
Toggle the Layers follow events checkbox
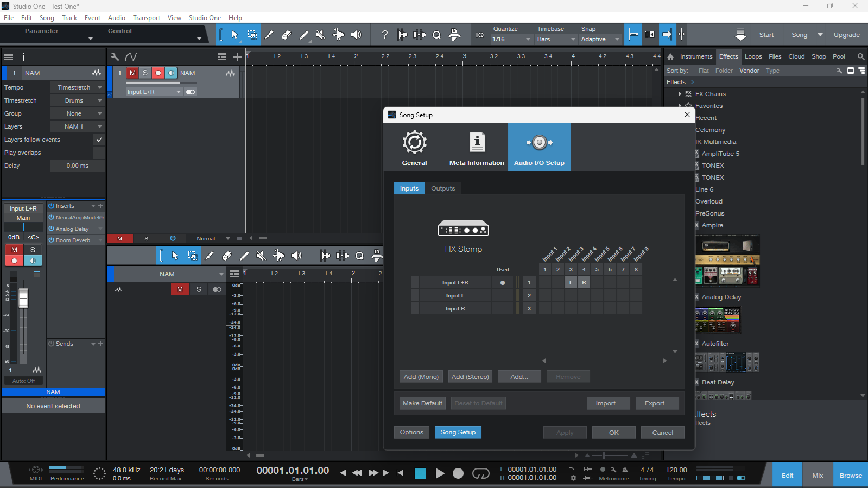(99, 140)
